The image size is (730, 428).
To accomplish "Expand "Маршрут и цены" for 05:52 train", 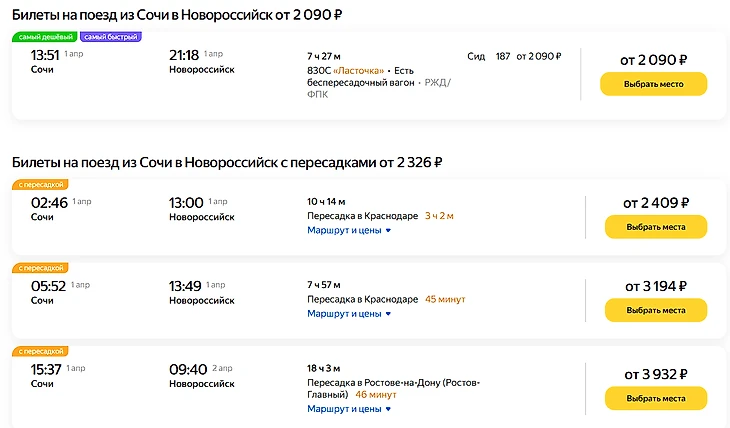I will [x=349, y=314].
